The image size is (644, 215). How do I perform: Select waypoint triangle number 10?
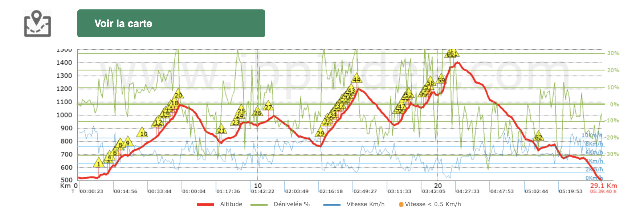click(x=142, y=133)
